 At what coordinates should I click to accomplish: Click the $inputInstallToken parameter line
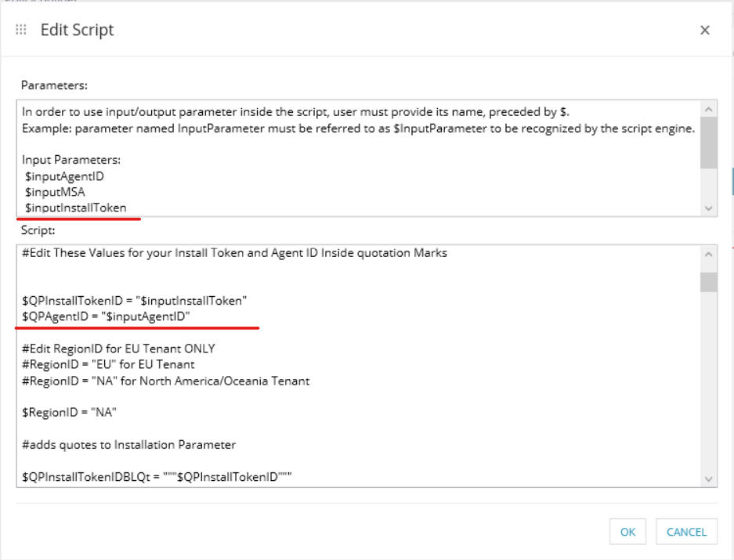point(76,208)
